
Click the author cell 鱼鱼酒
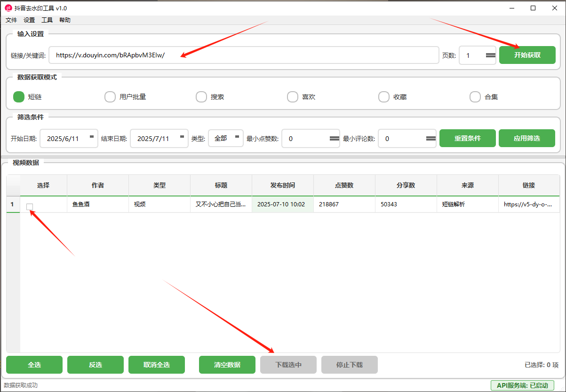tap(98, 204)
